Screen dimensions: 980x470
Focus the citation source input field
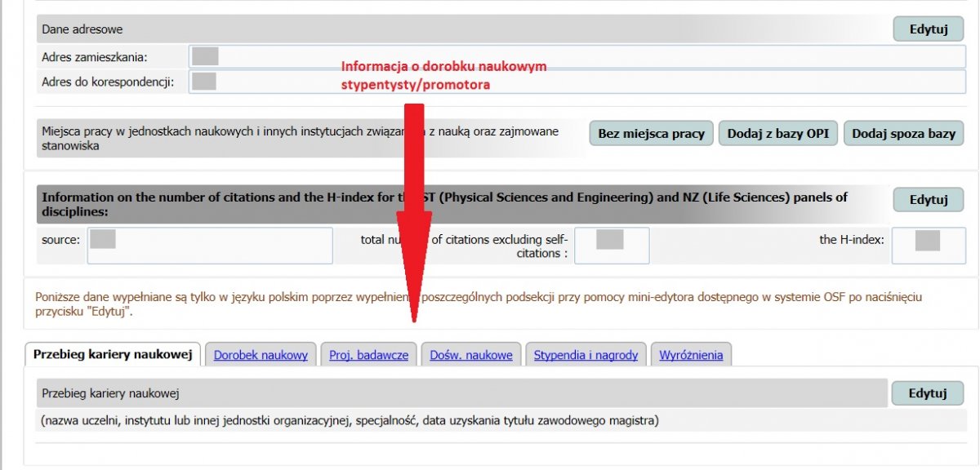tap(210, 245)
